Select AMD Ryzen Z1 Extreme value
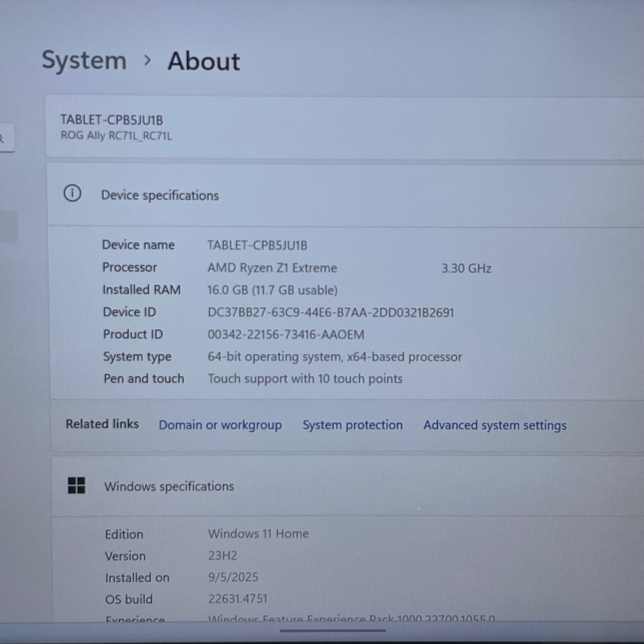The image size is (644, 644). tap(273, 268)
